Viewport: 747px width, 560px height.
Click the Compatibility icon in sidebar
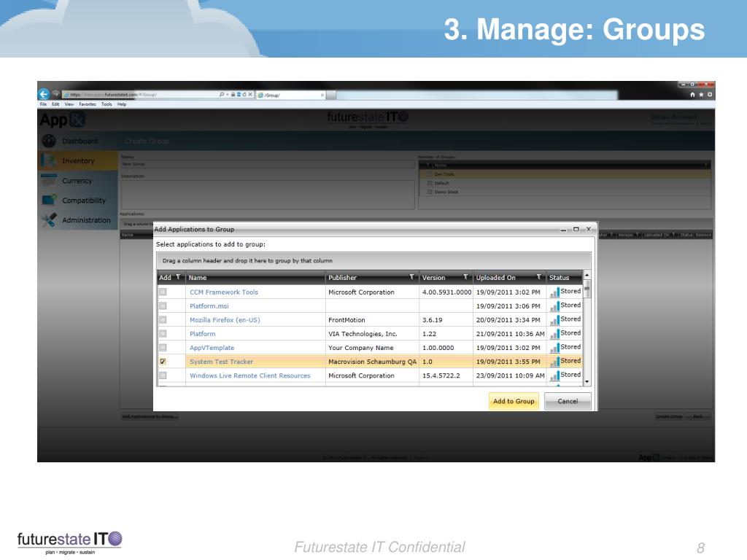point(49,200)
